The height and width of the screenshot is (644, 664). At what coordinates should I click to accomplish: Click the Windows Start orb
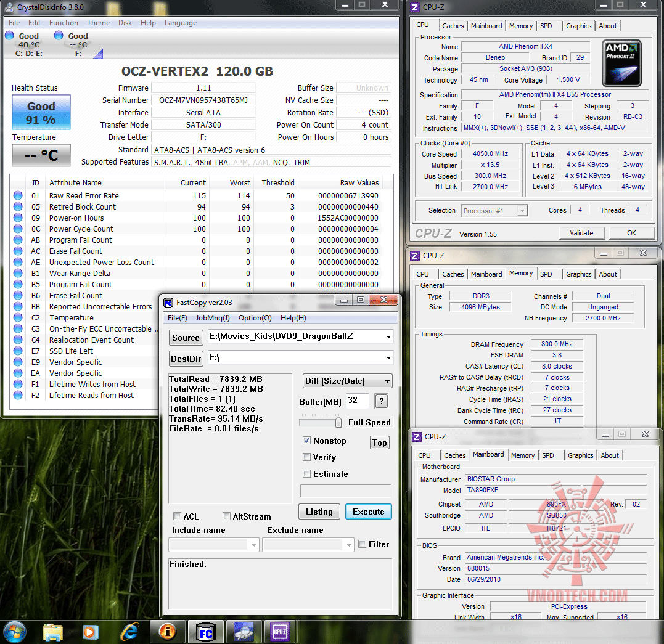15,632
